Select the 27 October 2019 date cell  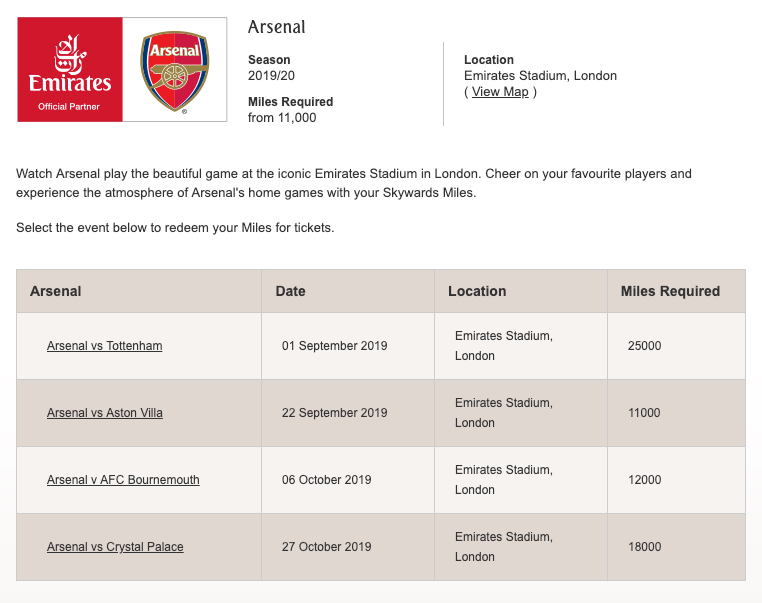[326, 547]
